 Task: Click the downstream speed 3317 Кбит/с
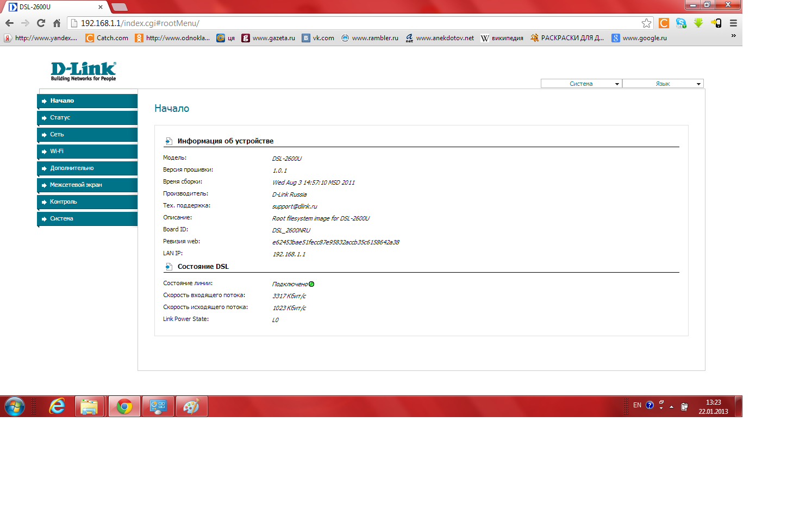coord(289,296)
